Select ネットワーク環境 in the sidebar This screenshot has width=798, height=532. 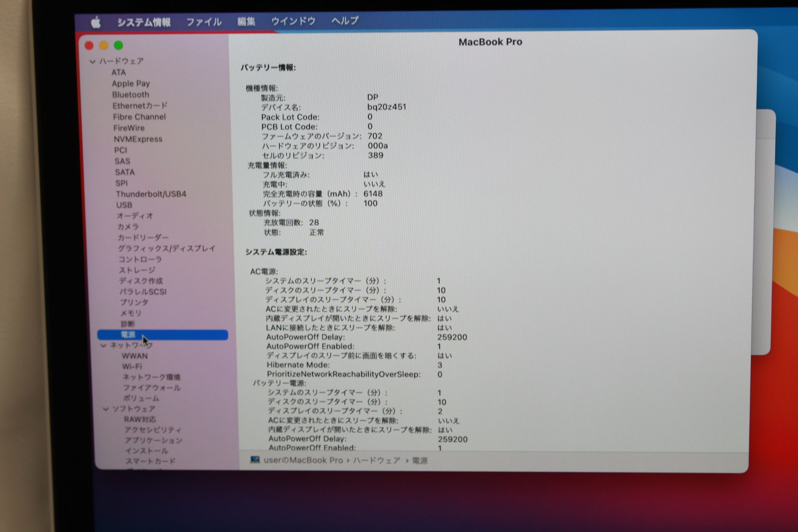point(151,377)
